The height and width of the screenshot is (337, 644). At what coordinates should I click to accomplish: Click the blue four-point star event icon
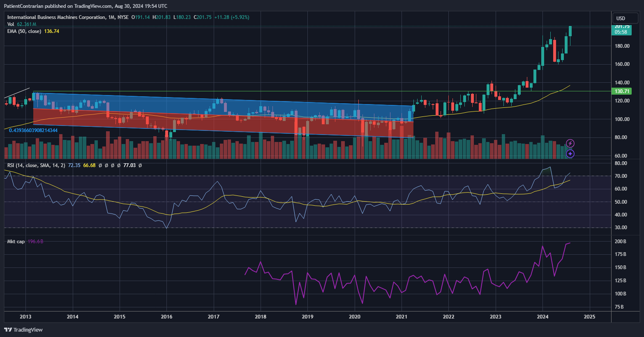pos(570,153)
